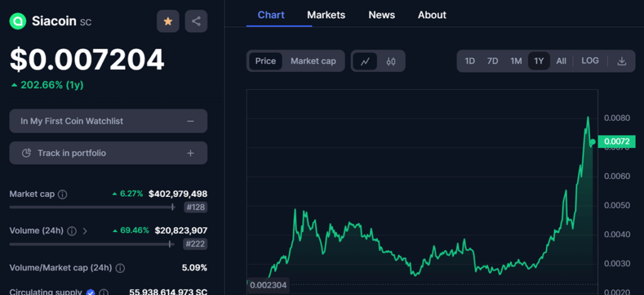
Task: Click the Volume (24h) rank slider bar
Action: [92, 244]
